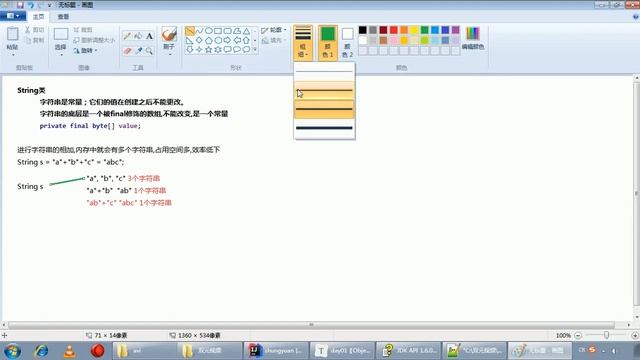Screen dimensions: 640x360
Task: Click the Brushes tool icon
Action: point(169,34)
